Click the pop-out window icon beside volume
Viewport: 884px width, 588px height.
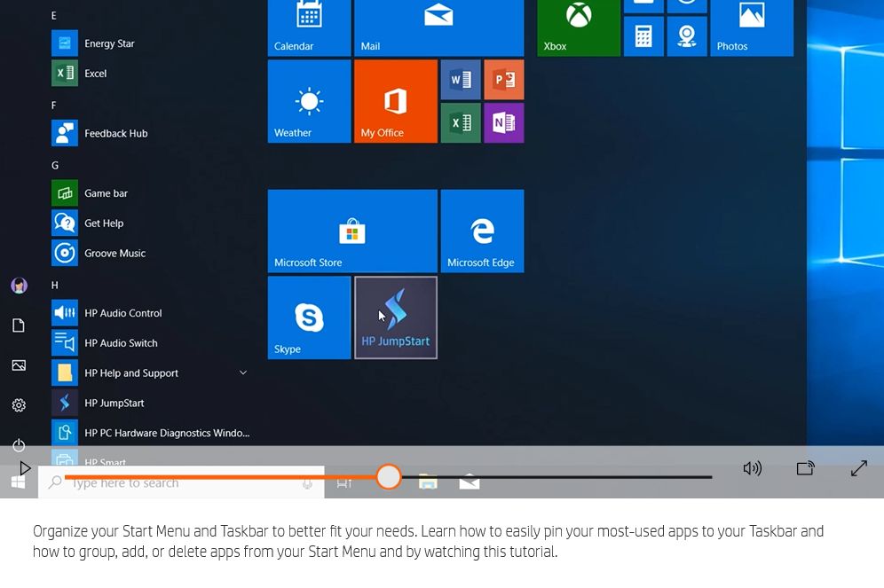[806, 468]
